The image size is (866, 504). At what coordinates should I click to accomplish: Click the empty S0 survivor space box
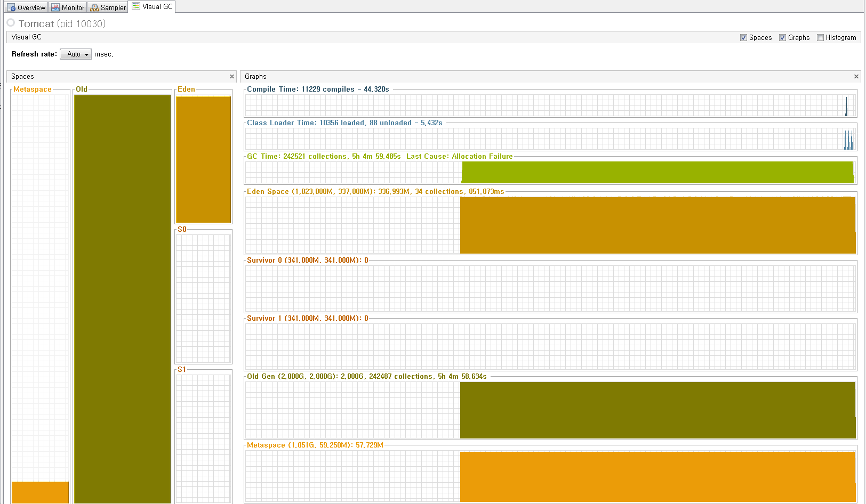point(204,298)
